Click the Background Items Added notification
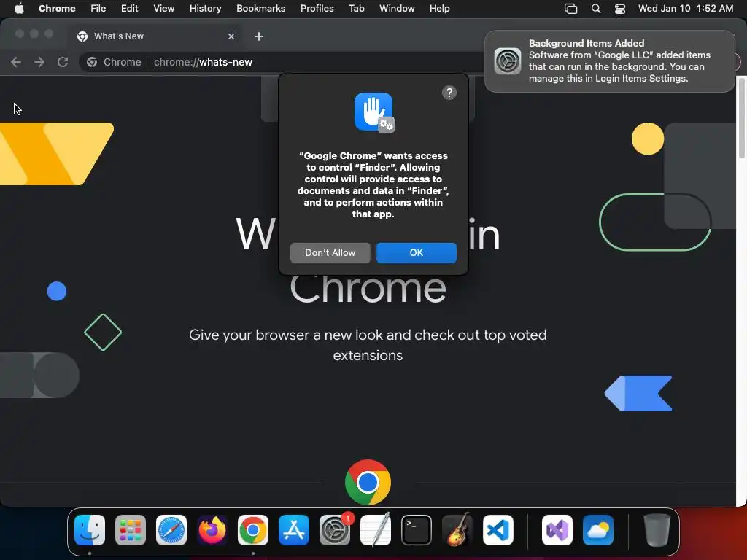The width and height of the screenshot is (747, 560). (610, 61)
